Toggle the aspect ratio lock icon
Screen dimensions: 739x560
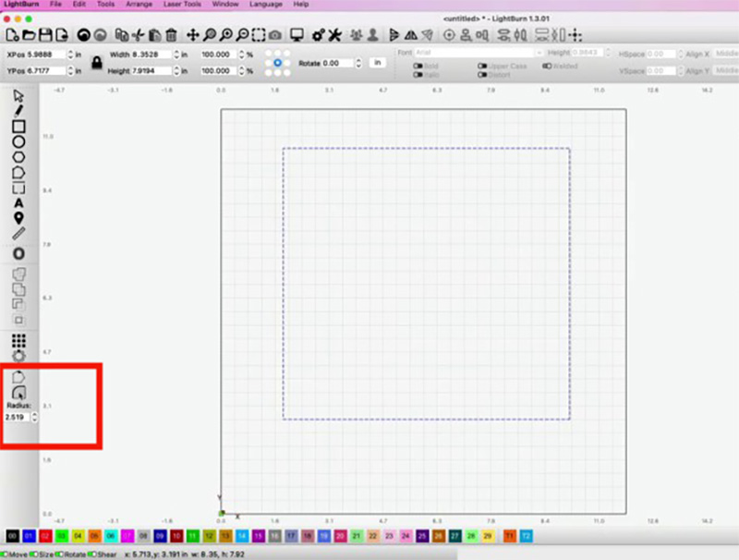pos(96,63)
